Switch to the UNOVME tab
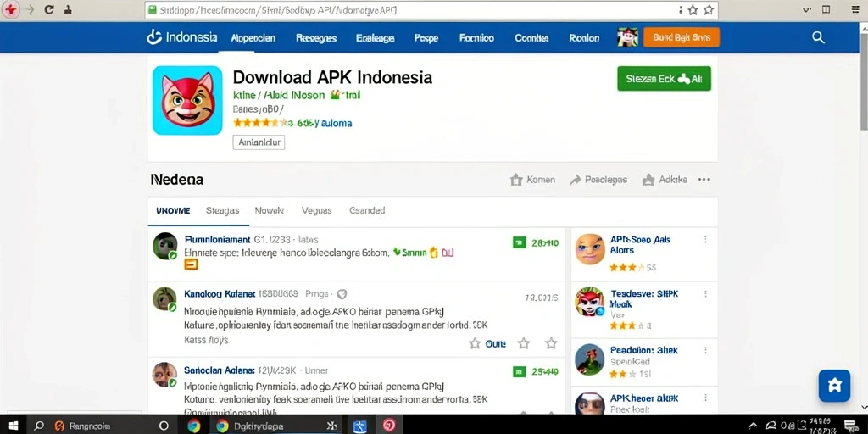Viewport: 868px width, 434px height. (173, 210)
